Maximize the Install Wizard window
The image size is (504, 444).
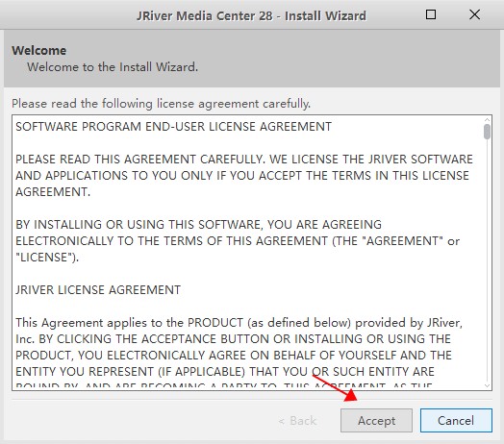point(431,14)
